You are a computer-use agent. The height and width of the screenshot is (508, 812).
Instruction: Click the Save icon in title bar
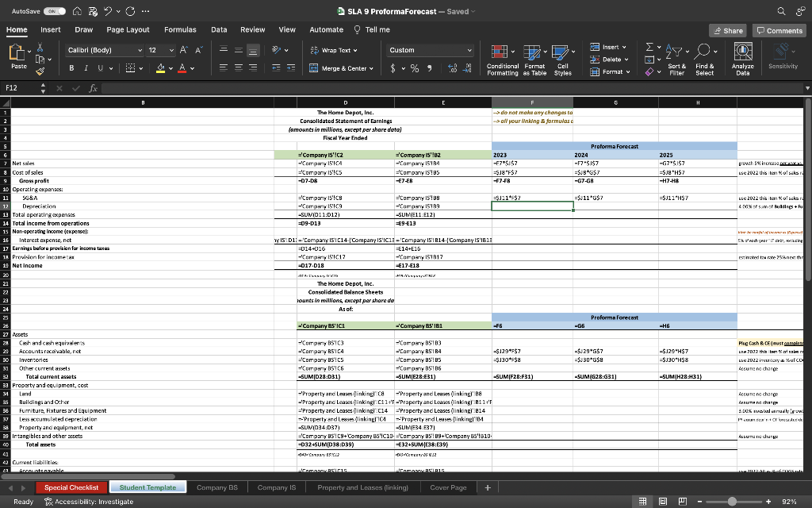point(93,11)
